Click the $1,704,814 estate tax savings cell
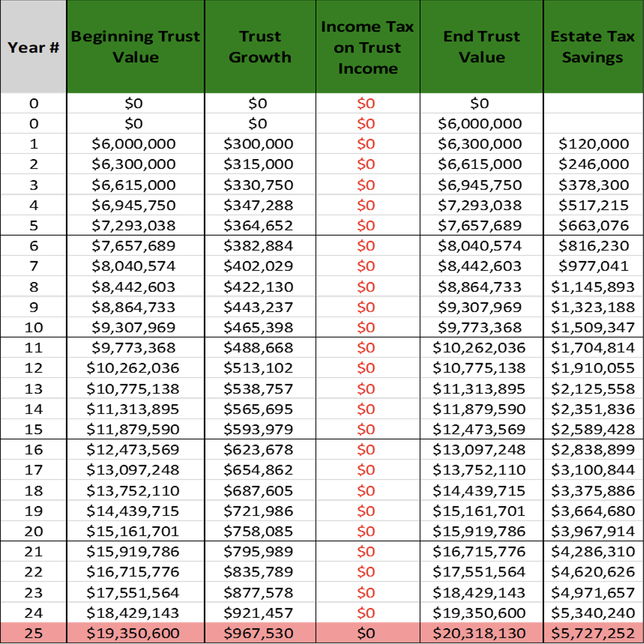644x644 pixels. pos(594,348)
